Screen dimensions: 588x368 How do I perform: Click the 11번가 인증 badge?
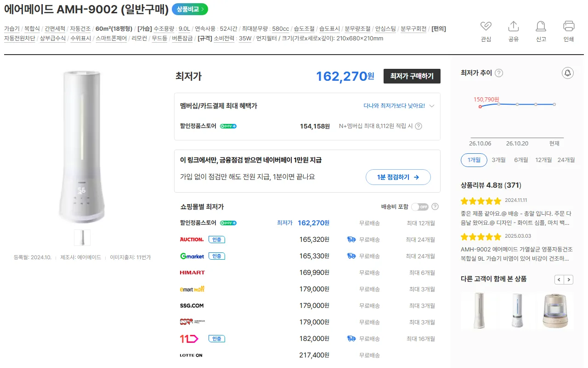tap(217, 339)
